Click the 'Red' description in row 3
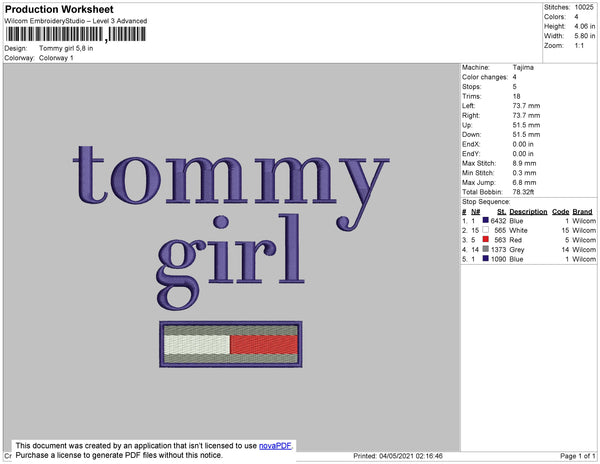 click(515, 240)
